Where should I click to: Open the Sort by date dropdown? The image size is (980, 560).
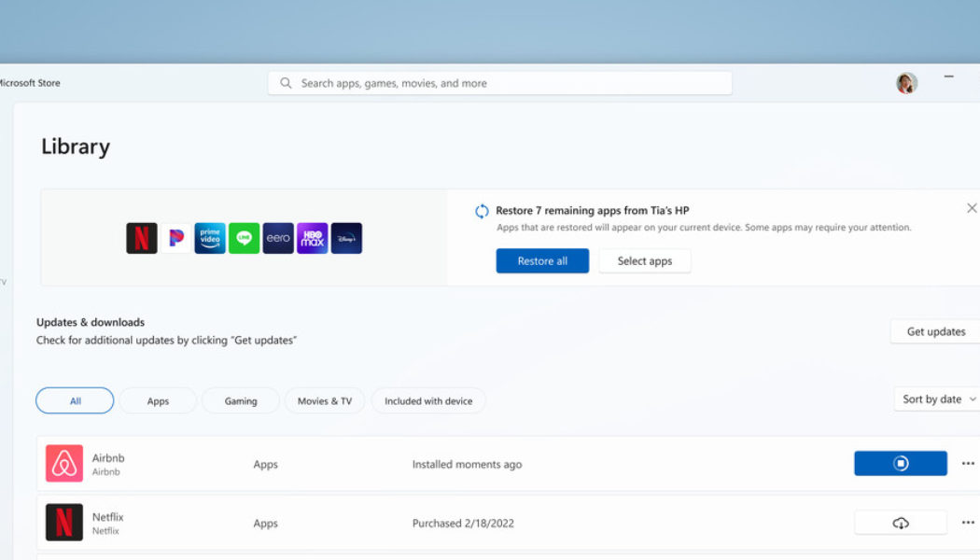936,399
